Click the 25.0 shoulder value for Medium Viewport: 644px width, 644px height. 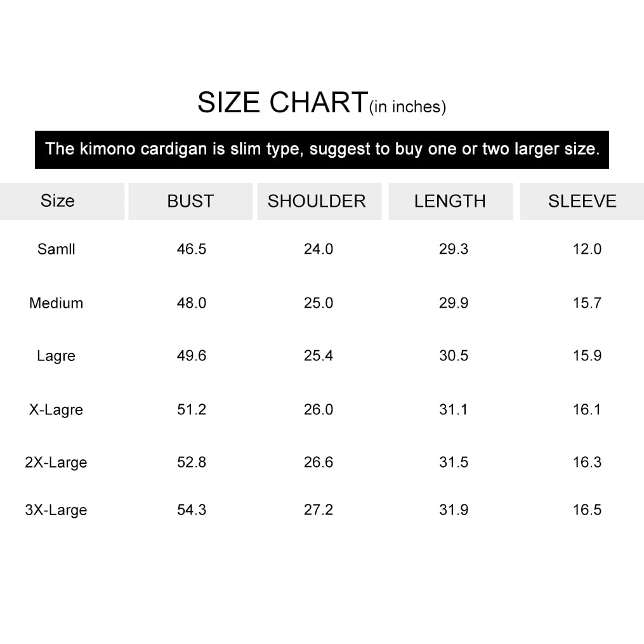(x=319, y=303)
